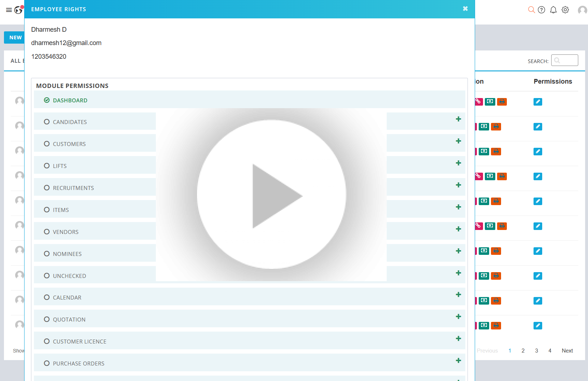Expand the Recruitments row plus icon
Image resolution: width=588 pixels, height=381 pixels.
click(458, 185)
